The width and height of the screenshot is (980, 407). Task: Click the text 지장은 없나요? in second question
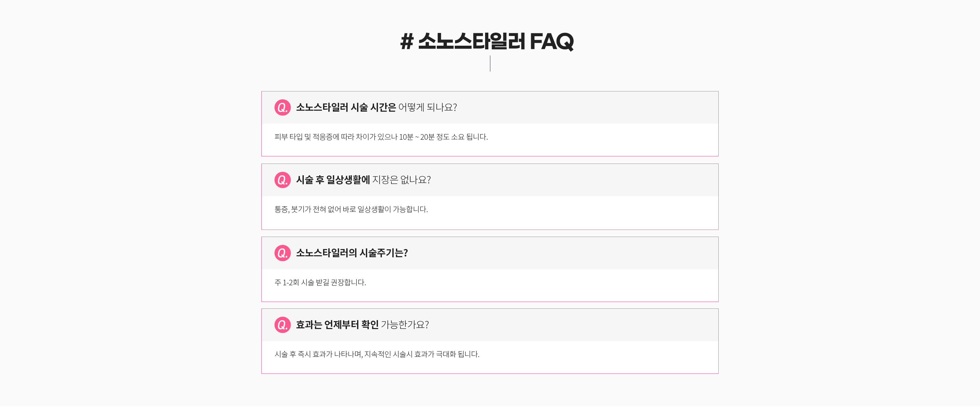401,180
